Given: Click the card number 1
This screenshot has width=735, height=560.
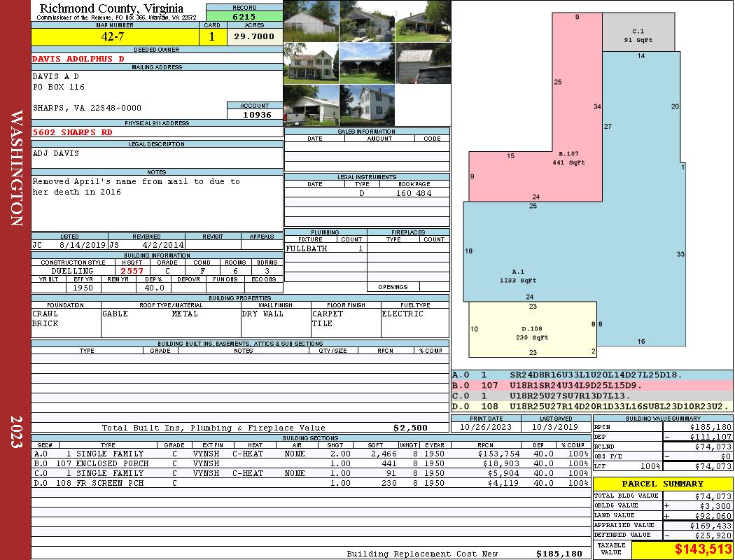Looking at the screenshot, I should click(212, 36).
